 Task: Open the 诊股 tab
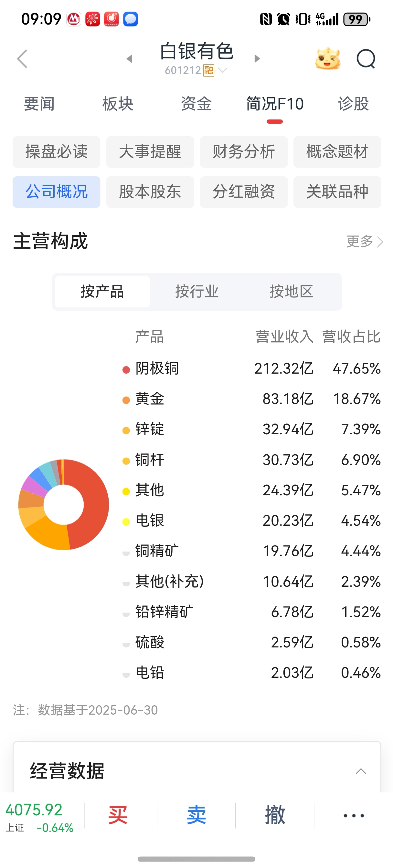click(353, 104)
